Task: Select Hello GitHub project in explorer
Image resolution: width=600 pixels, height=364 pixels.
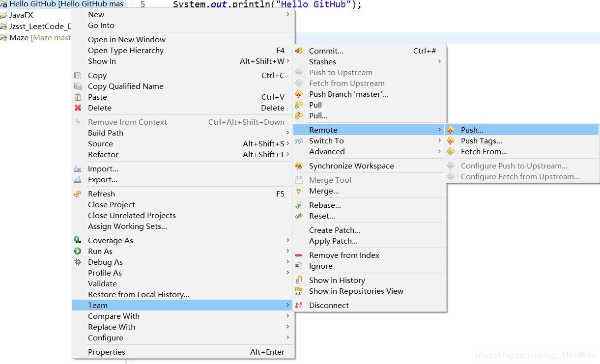Action: pos(62,4)
